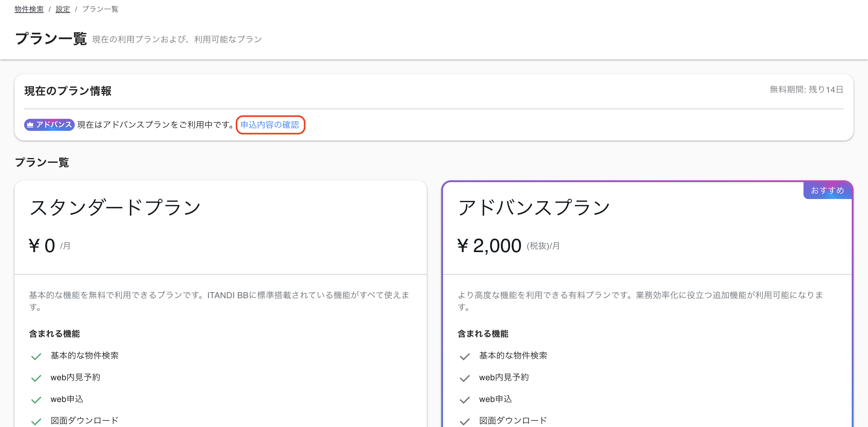Click the アドバンス plan badge
868x427 pixels.
(49, 125)
